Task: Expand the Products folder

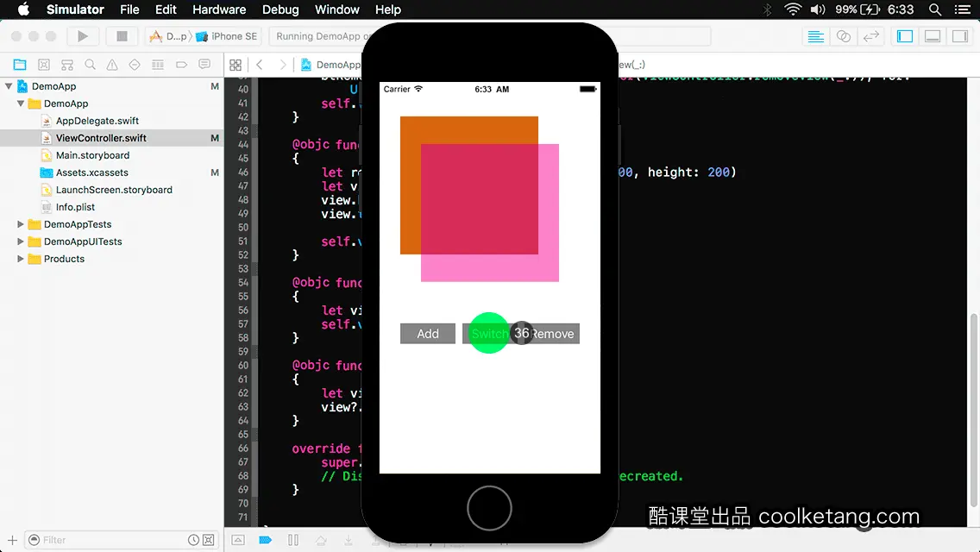Action: point(21,258)
